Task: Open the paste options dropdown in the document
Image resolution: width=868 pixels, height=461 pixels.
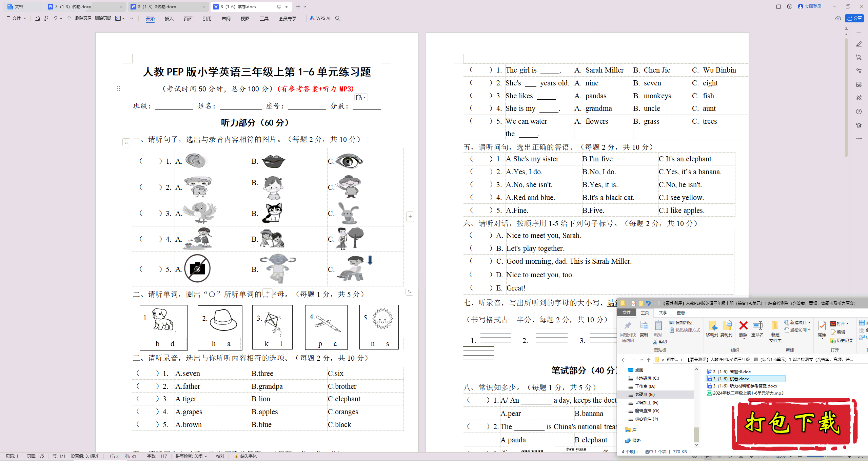Action: (x=361, y=98)
